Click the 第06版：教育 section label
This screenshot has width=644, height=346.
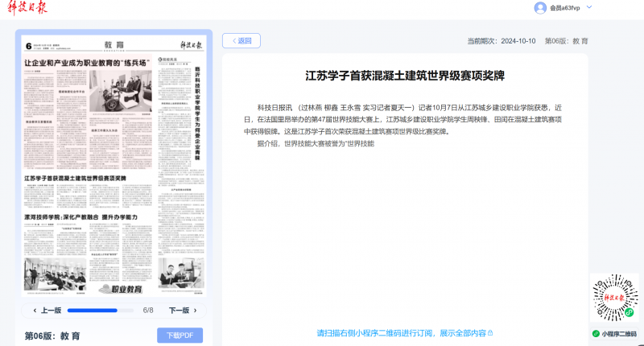pos(52,336)
